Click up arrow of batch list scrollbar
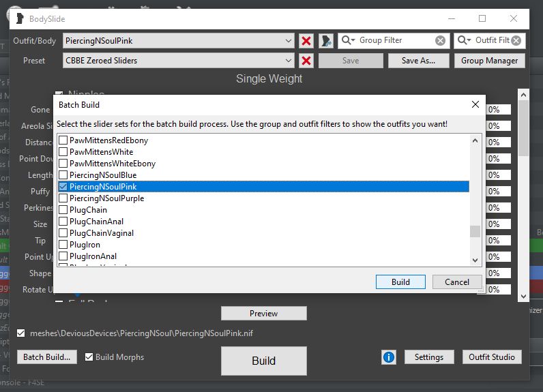 (475, 140)
